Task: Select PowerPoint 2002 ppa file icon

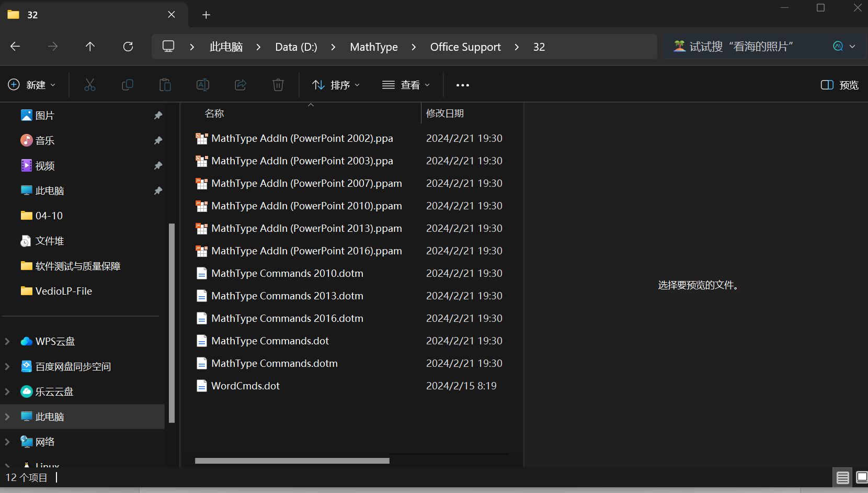Action: coord(201,138)
